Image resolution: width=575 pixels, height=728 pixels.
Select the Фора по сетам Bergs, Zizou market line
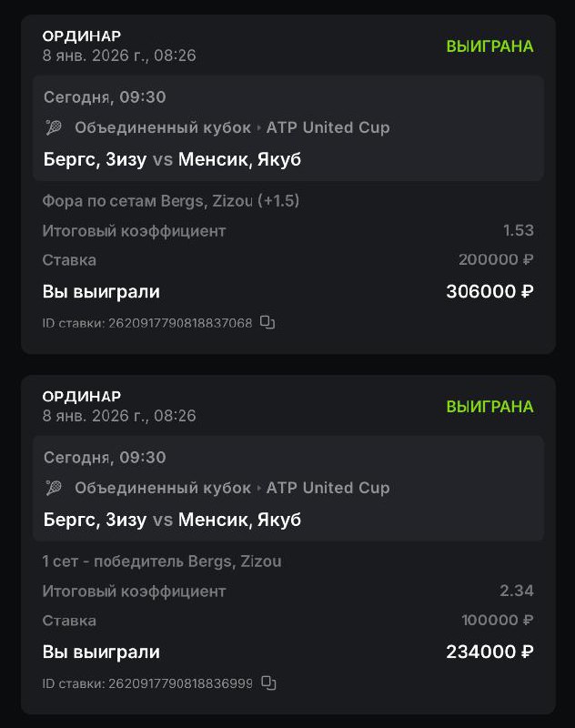(171, 201)
